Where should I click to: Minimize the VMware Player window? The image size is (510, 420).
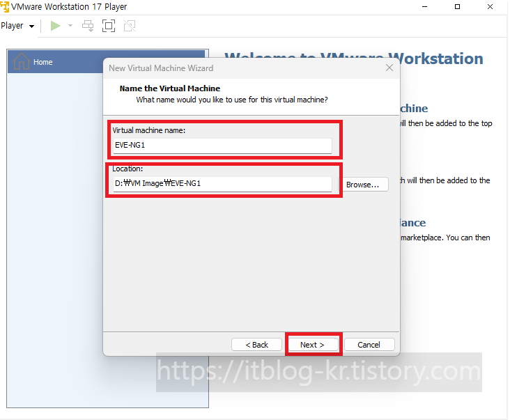click(424, 6)
